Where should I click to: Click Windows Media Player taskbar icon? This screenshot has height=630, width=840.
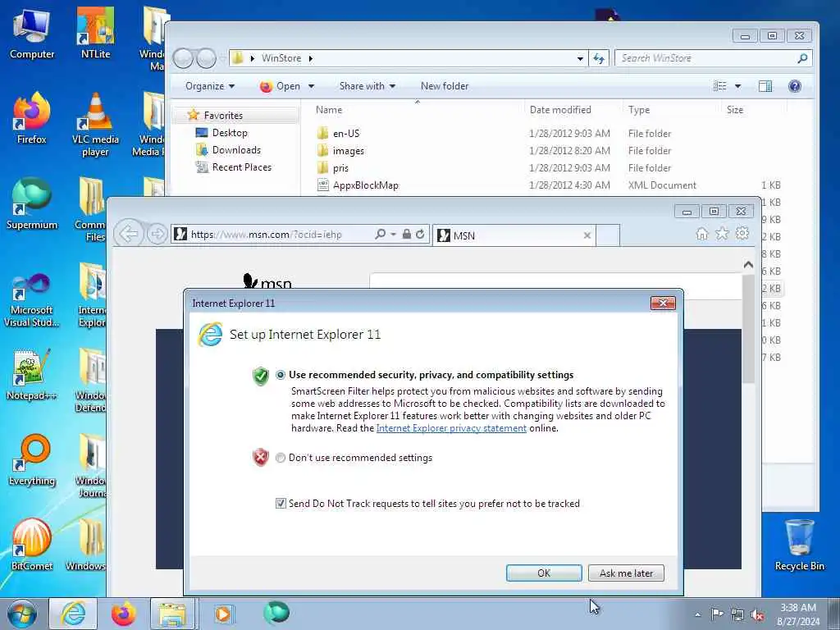coord(223,614)
